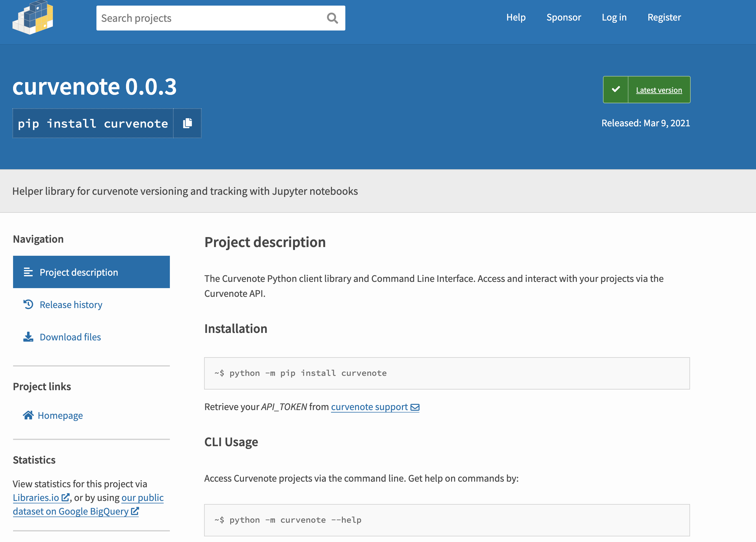Click the external link icon beside Libraries.io
This screenshot has width=756, height=542.
tap(66, 497)
